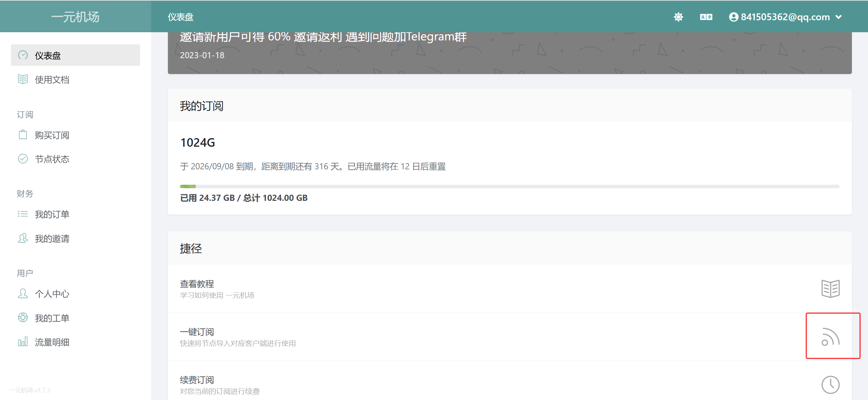Click the 查看教程 book icon
The width and height of the screenshot is (868, 400).
coord(830,289)
